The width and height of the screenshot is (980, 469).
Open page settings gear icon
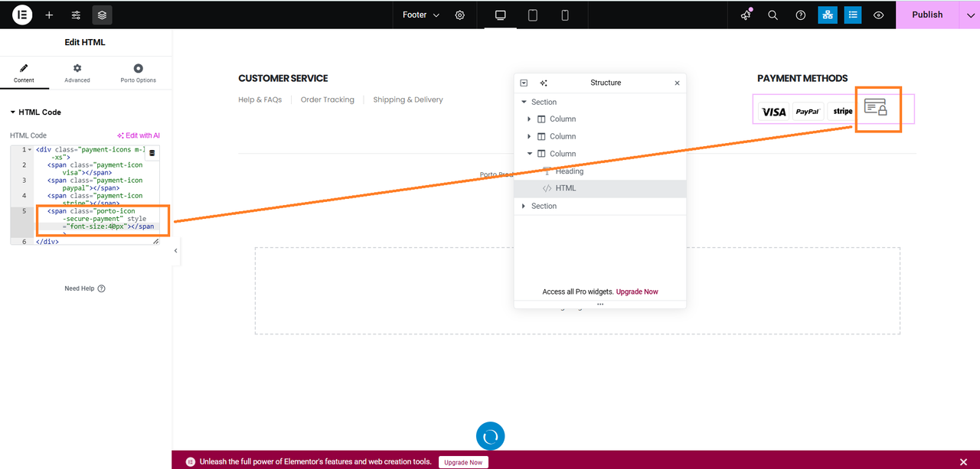[x=460, y=15]
